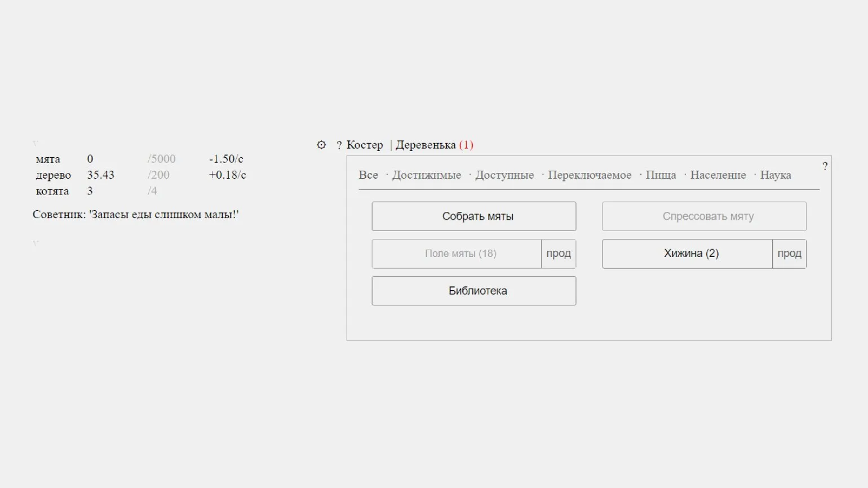The image size is (868, 488).
Task: Filter by Пища category
Action: click(661, 175)
